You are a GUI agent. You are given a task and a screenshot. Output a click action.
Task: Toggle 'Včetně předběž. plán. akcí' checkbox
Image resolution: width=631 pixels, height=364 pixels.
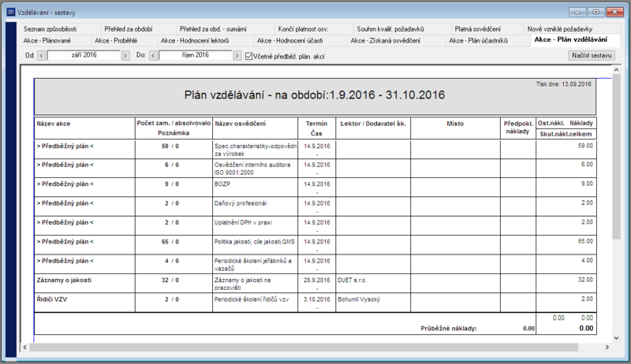click(x=248, y=56)
